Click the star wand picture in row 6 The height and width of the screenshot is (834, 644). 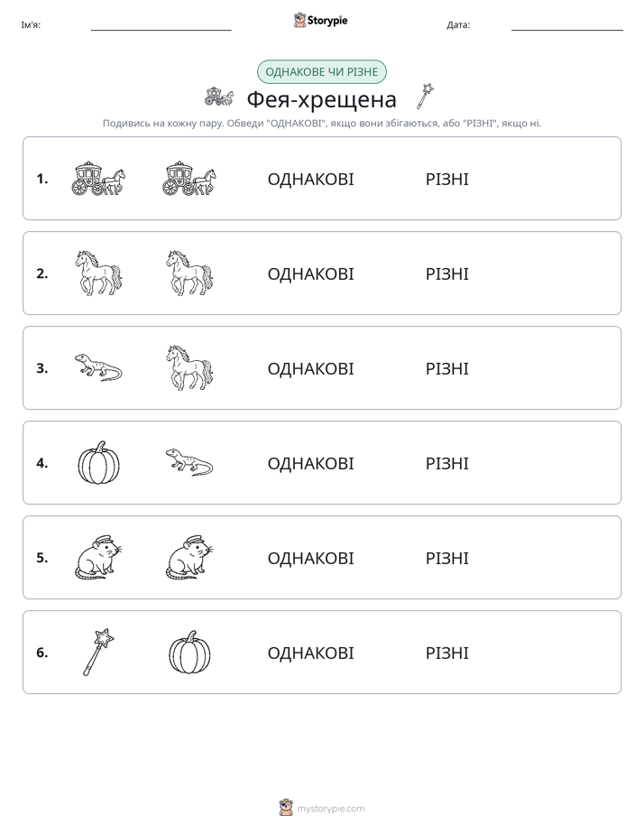point(98,652)
